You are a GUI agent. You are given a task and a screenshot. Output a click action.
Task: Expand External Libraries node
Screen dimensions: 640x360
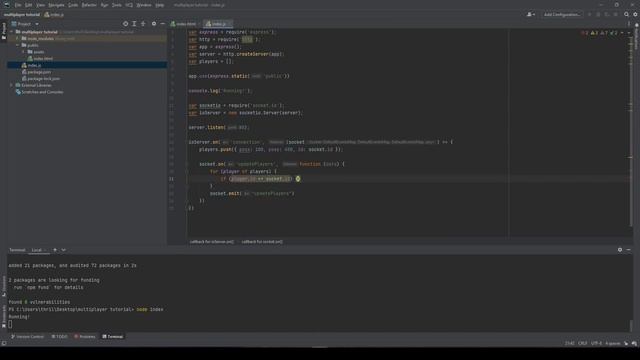click(12, 85)
